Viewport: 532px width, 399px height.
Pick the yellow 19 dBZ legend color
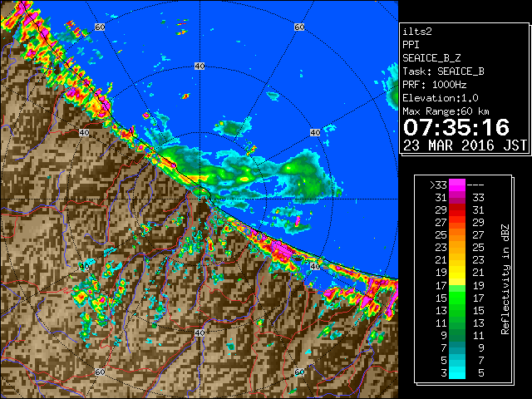pos(457,273)
